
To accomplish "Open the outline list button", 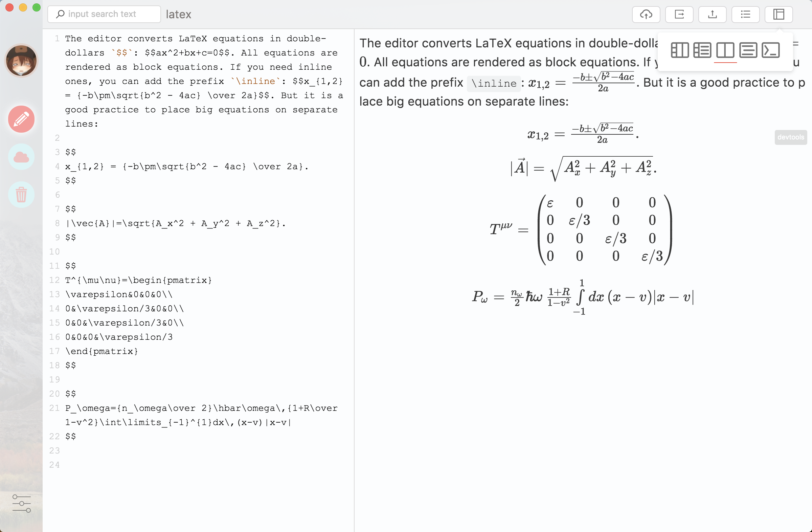I will [x=745, y=14].
